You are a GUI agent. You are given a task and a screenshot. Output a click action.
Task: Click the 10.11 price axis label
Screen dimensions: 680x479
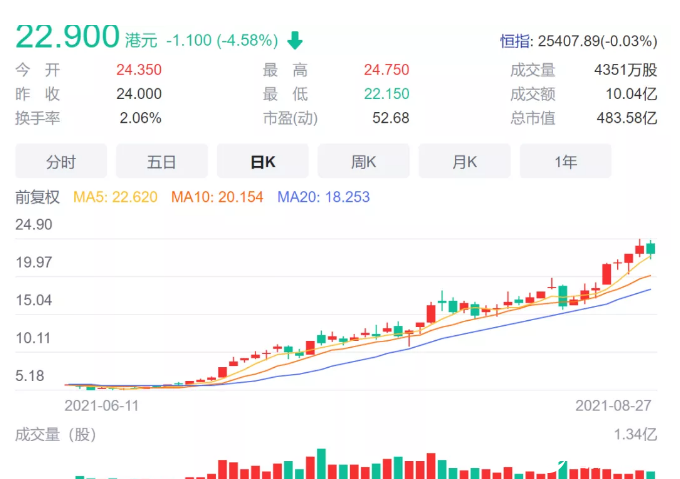[x=33, y=338]
